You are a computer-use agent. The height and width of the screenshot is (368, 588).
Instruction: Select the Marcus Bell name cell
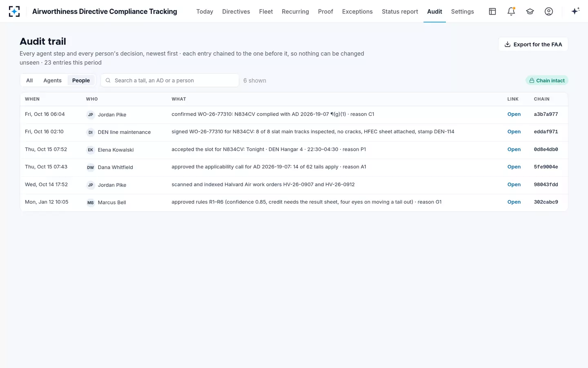pos(112,203)
